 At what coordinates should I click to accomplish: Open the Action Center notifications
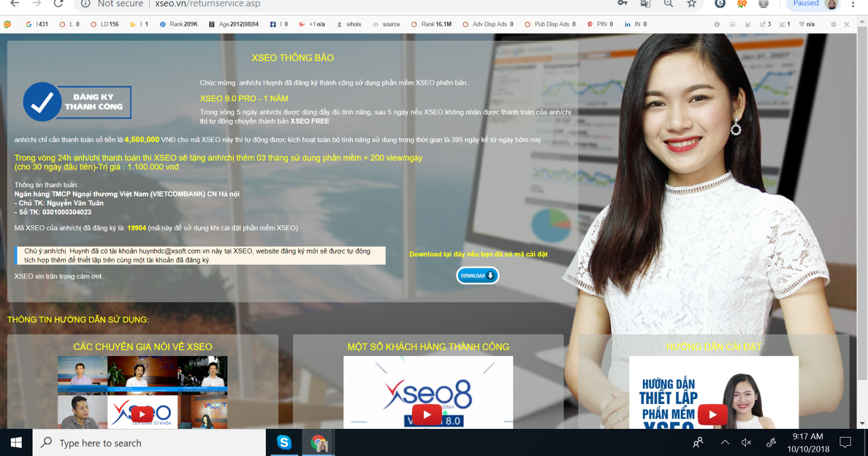click(x=845, y=442)
